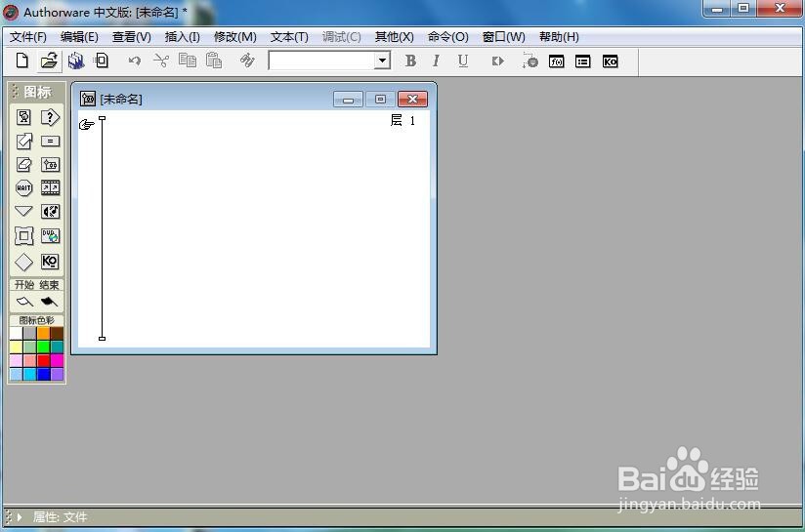Choose the bright green color swatch
The image size is (805, 532).
(x=44, y=348)
